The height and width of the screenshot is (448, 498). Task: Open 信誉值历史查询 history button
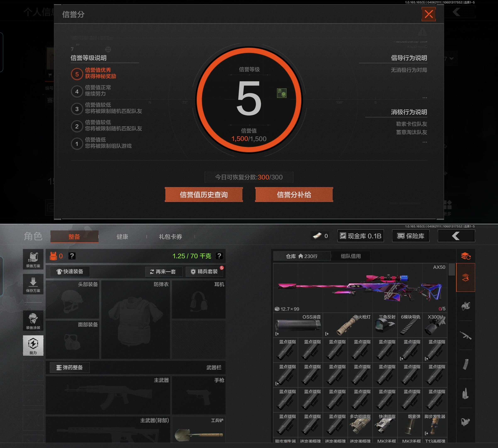point(204,195)
